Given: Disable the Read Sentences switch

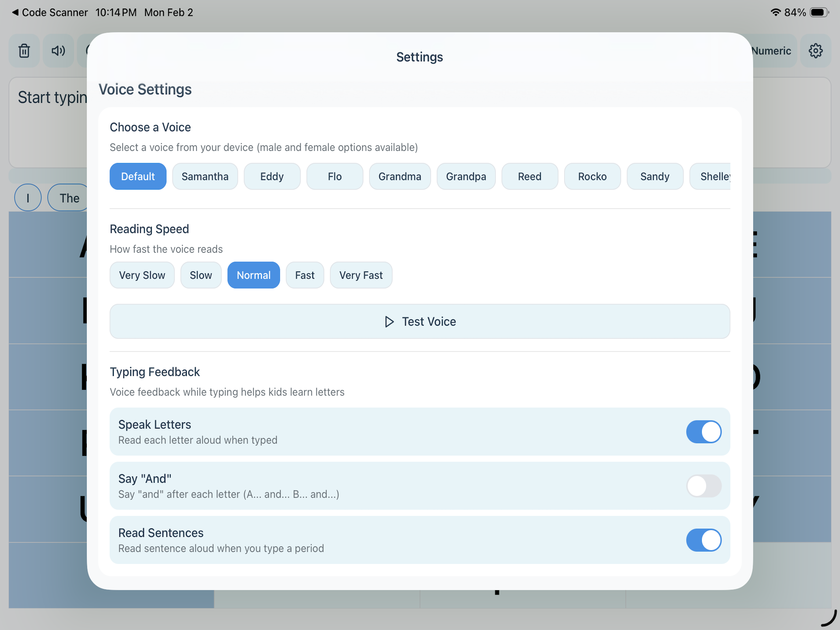Looking at the screenshot, I should pos(704,540).
